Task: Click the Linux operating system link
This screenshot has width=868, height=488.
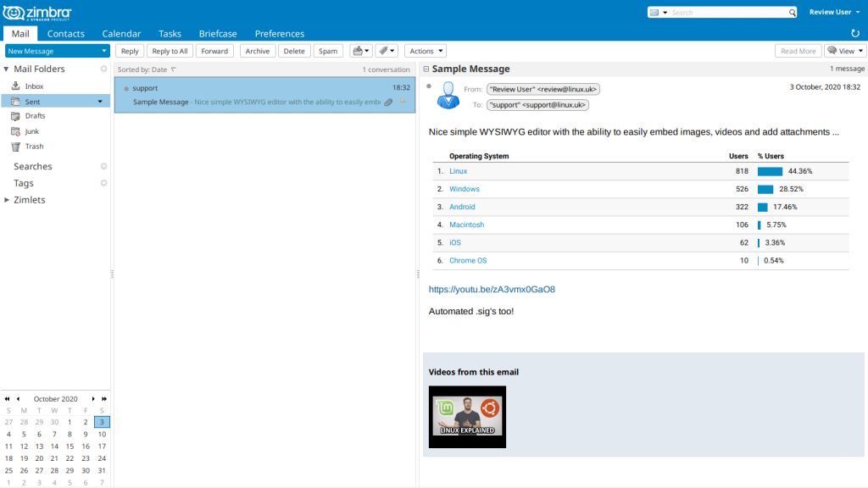Action: click(459, 171)
